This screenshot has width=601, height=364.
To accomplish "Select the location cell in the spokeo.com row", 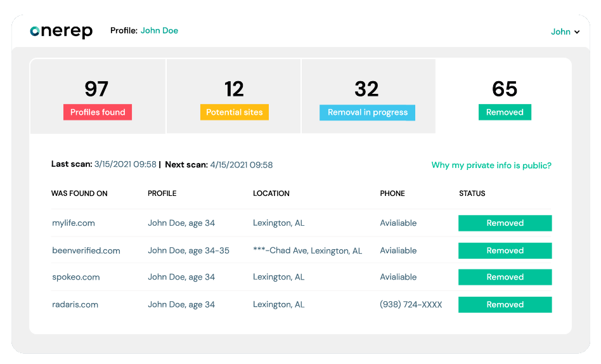I will 279,277.
